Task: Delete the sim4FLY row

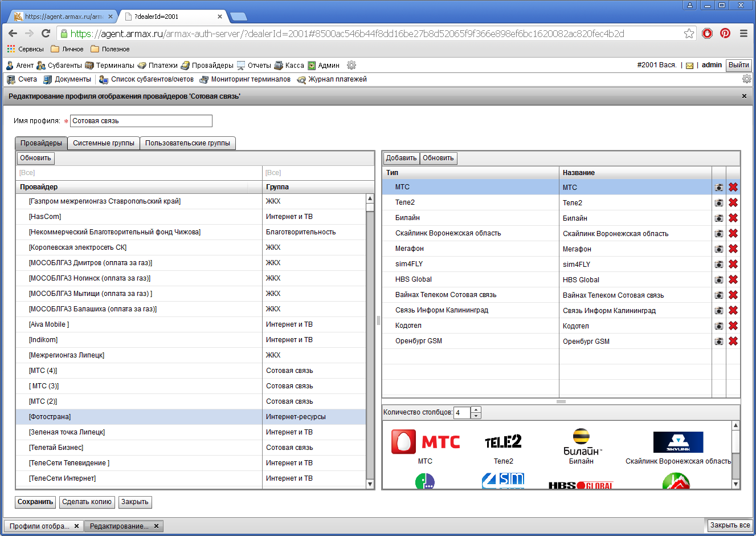Action: (733, 264)
